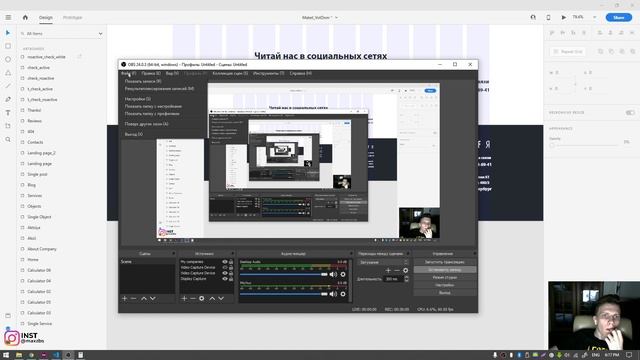Click the blue Share button
Screen dimensions: 640x360
619,18
